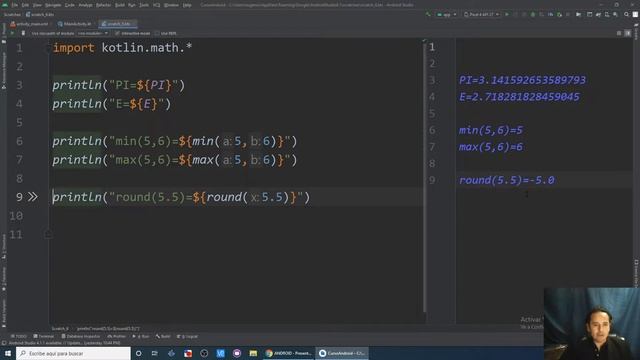Screen dimensions: 640x360
Task: Toggle the Interactive mode checkbox
Action: [117, 33]
